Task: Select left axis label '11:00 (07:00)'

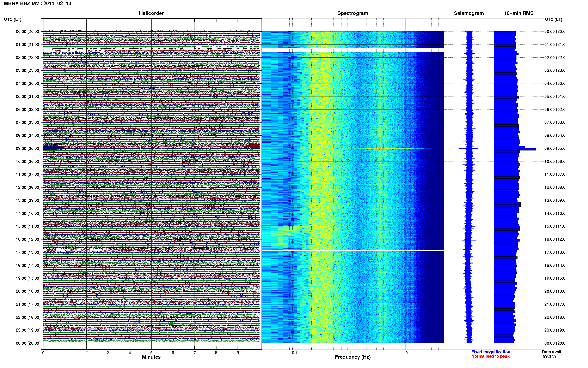Action: point(28,174)
